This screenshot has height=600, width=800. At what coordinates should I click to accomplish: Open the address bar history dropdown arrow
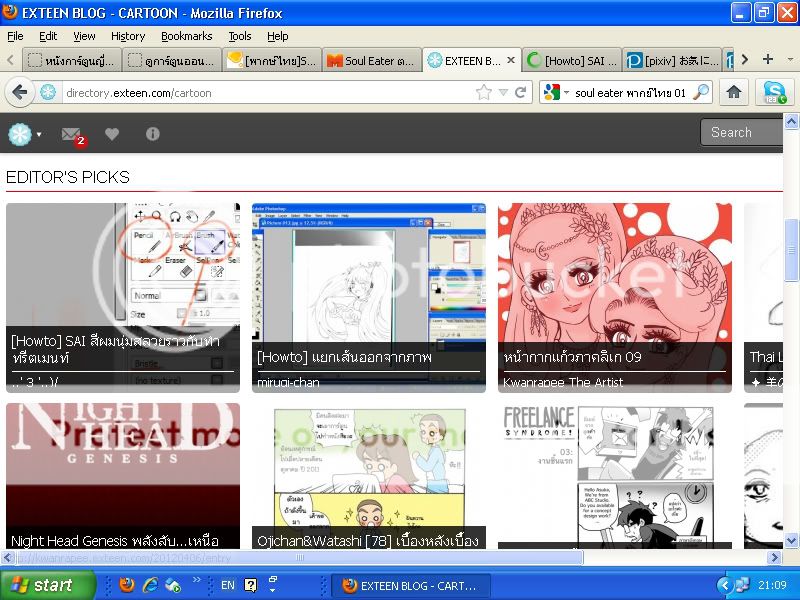pos(503,92)
